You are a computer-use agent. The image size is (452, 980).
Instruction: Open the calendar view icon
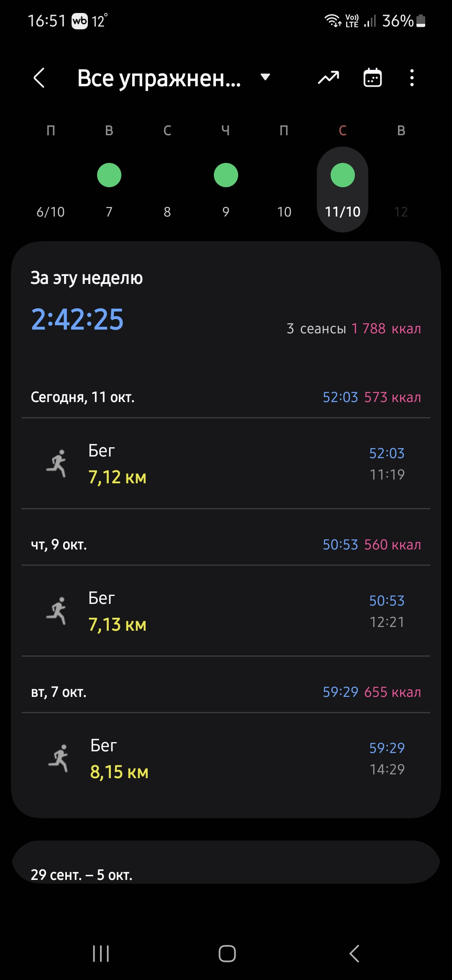click(x=372, y=77)
